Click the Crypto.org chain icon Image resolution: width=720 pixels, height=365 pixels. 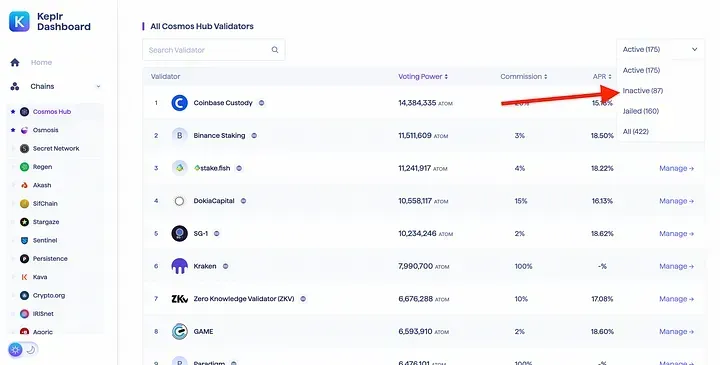point(24,295)
